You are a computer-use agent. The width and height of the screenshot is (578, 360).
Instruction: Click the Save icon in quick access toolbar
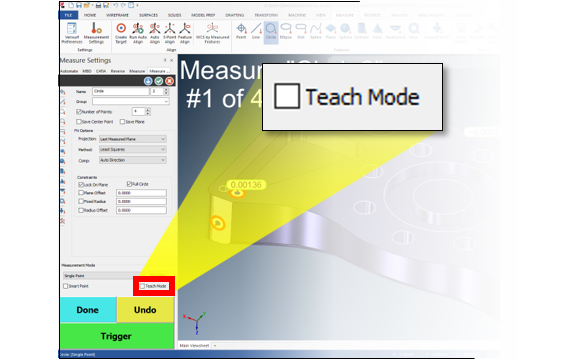(79, 5)
